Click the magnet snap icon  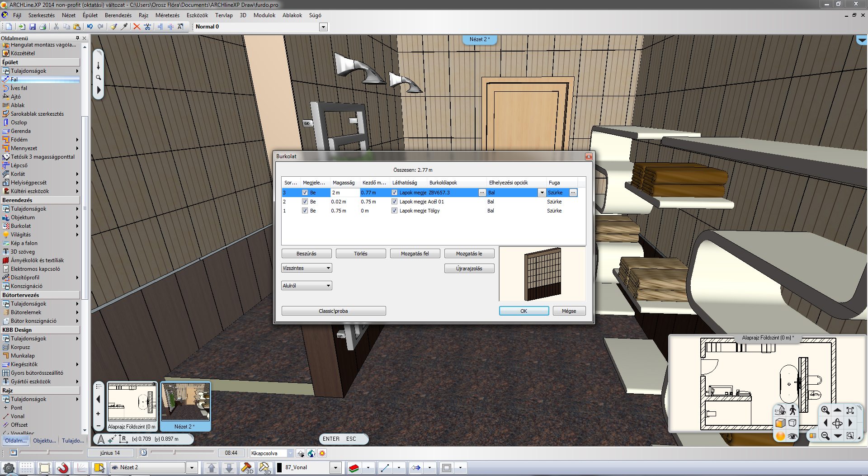(x=62, y=468)
